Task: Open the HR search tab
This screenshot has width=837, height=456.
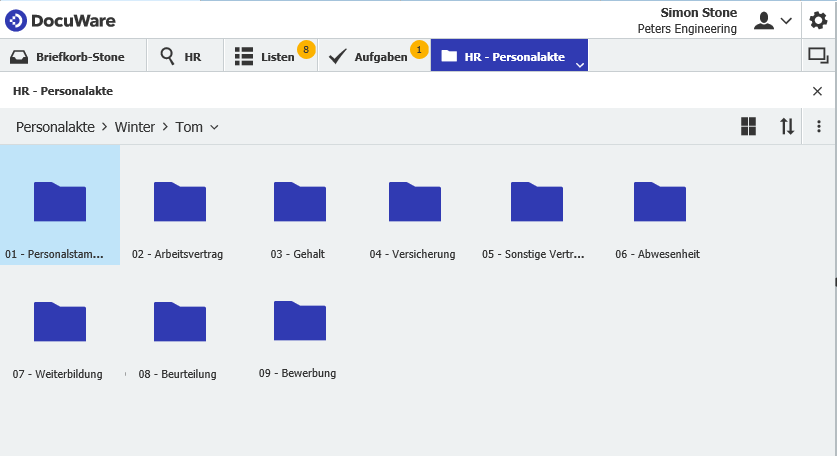Action: (181, 57)
